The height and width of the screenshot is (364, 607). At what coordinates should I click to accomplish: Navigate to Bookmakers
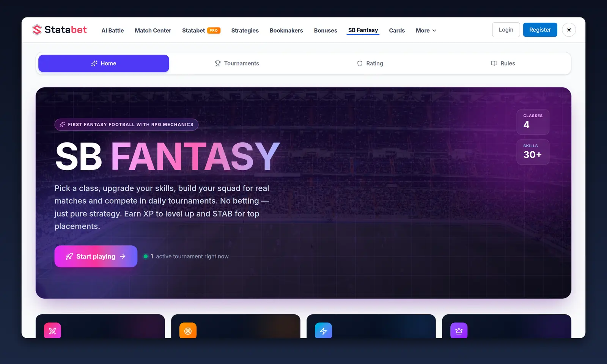pos(286,30)
